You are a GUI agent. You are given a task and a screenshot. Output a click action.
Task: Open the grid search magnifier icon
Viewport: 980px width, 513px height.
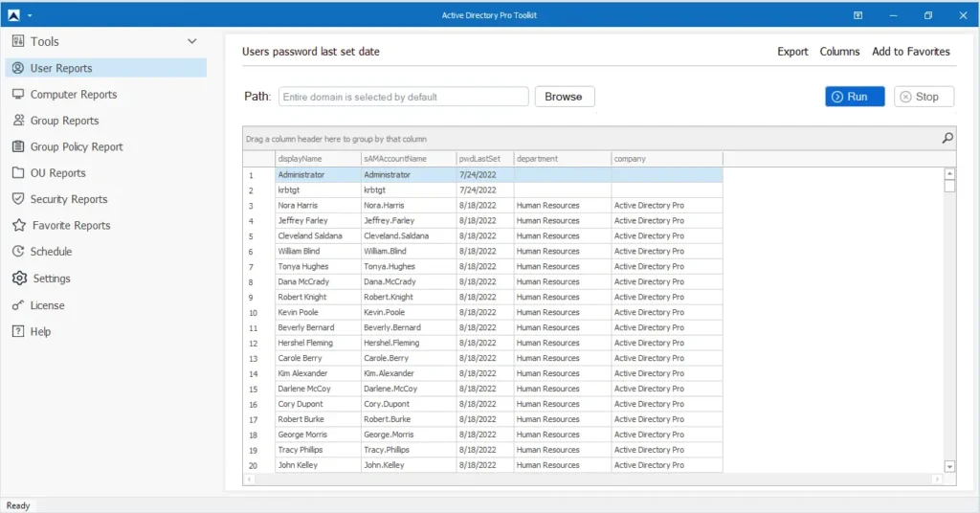click(947, 138)
